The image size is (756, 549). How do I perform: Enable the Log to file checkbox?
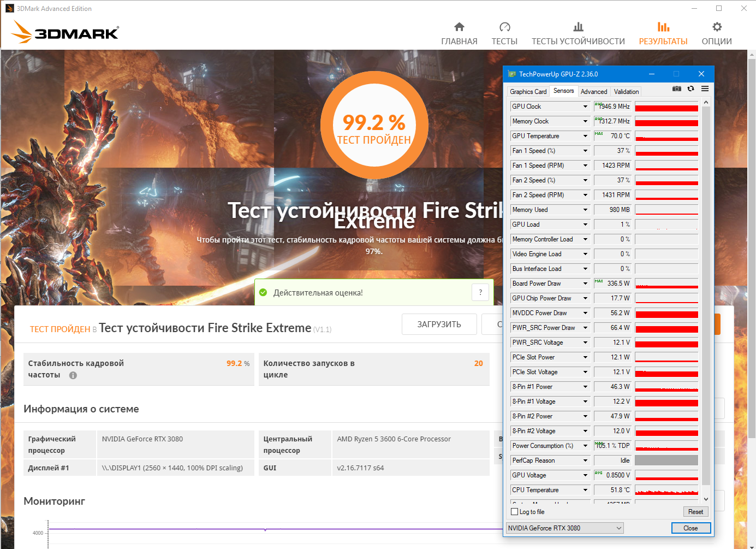pos(514,512)
